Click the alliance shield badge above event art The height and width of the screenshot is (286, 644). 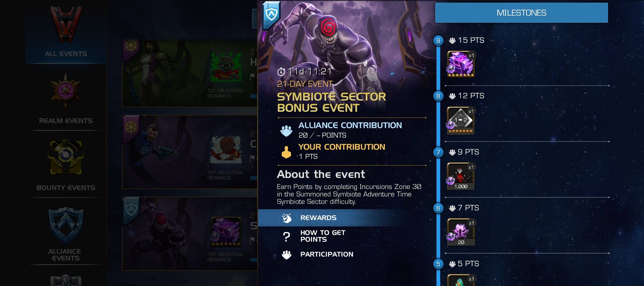271,15
